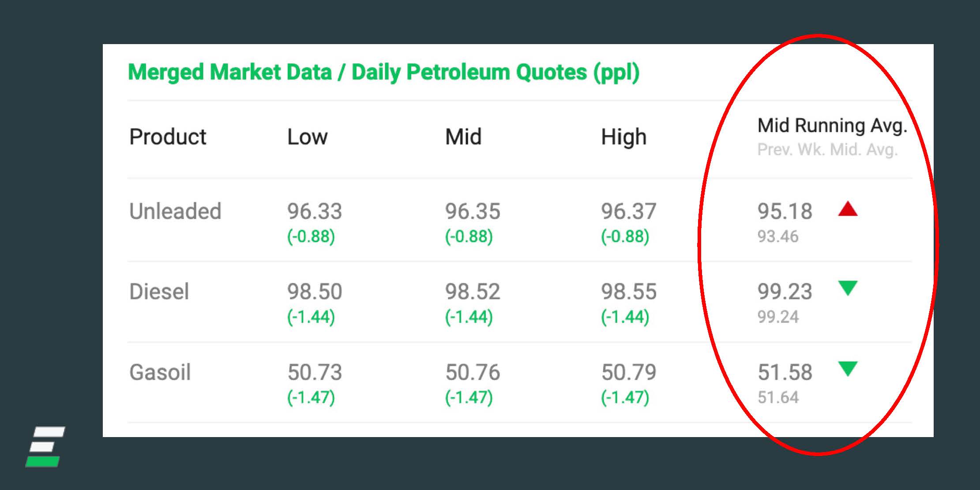
Task: Select the Gasoil product row label
Action: (160, 372)
